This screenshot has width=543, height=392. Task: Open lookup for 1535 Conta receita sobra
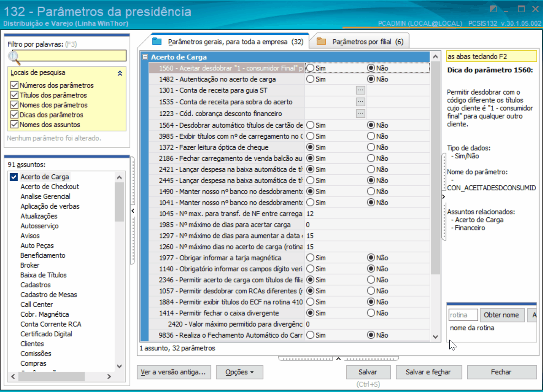click(360, 101)
